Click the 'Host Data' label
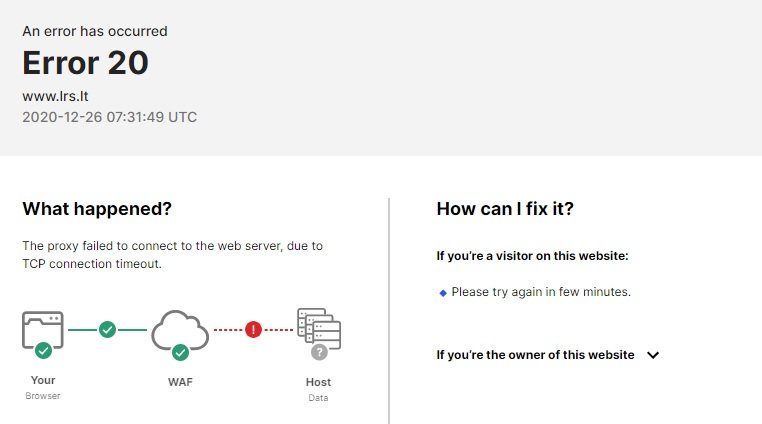The width and height of the screenshot is (762, 424). pyautogui.click(x=318, y=389)
